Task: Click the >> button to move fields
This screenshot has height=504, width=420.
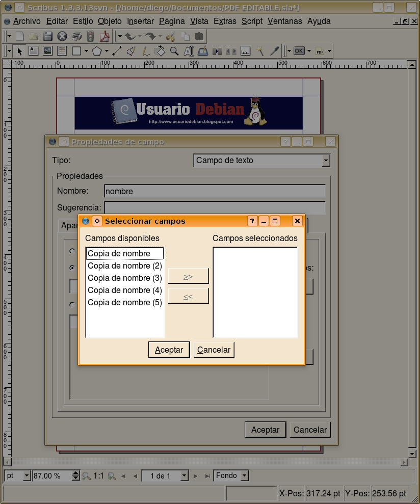Action: 188,276
